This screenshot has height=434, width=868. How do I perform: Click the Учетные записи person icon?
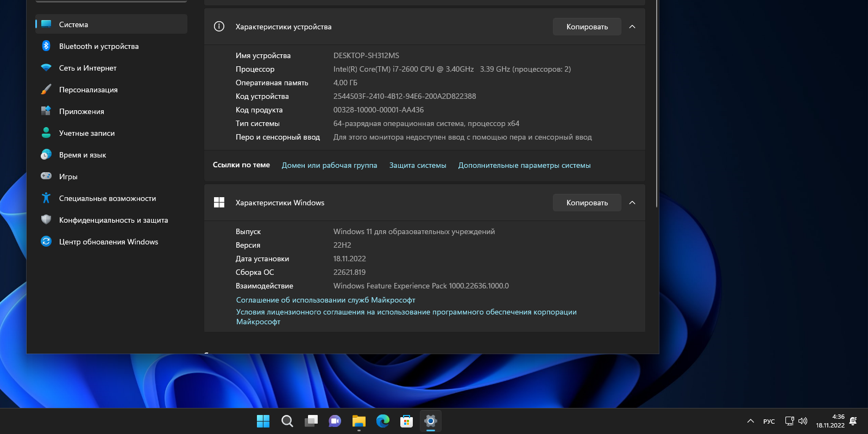click(46, 133)
